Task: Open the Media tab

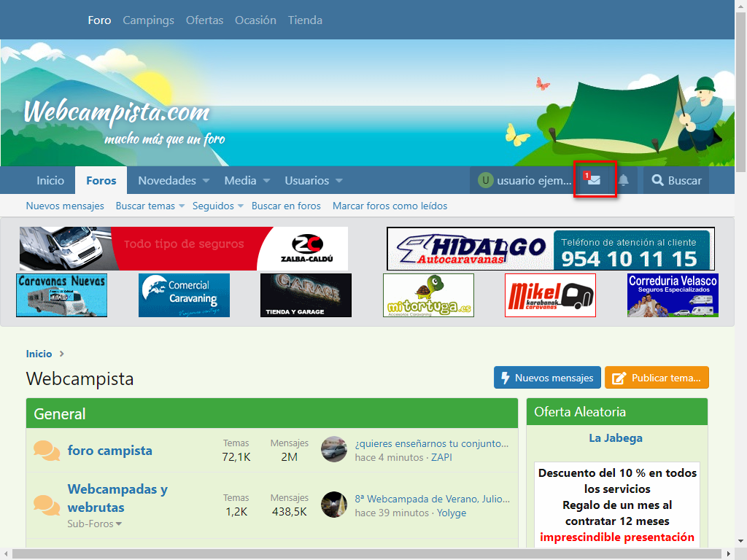Action: pyautogui.click(x=241, y=181)
